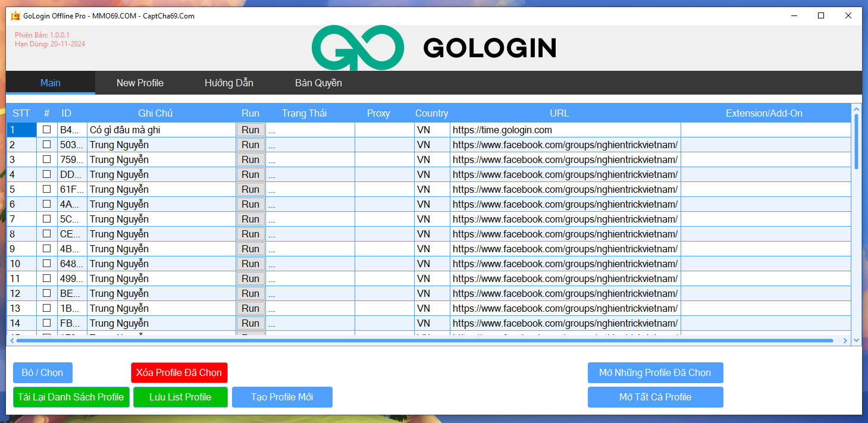
Task: Click the horizontal scrollbar right arrow
Action: (x=845, y=340)
